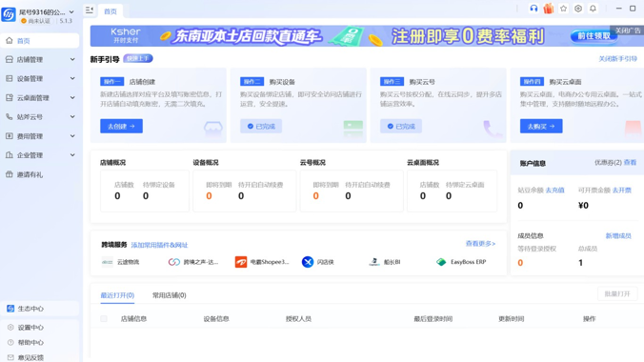Click 添加常用插件&网址 link
This screenshot has height=362, width=644.
point(159,245)
